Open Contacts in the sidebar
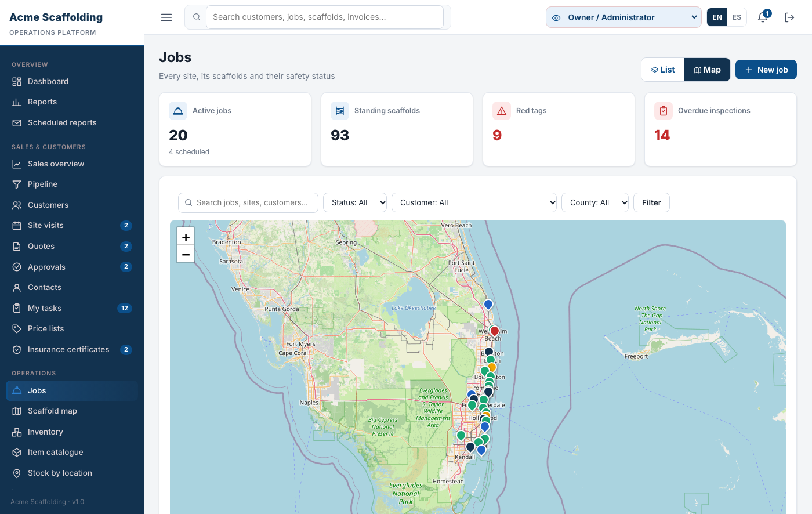The image size is (812, 514). 72,288
